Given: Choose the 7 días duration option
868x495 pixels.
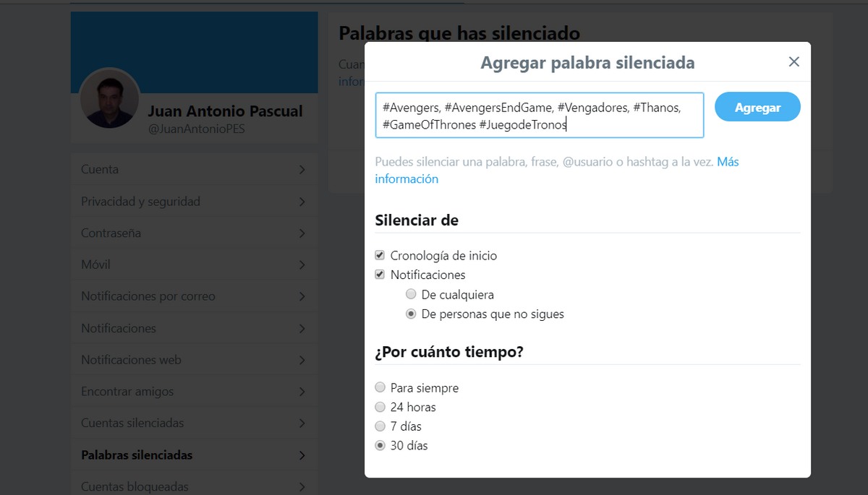Looking at the screenshot, I should (380, 426).
